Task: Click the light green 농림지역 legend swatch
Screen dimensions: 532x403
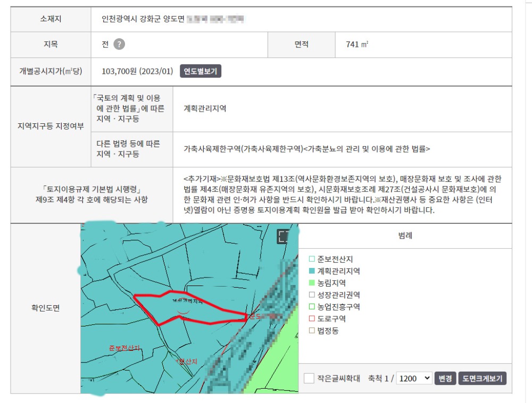Action: [x=312, y=283]
